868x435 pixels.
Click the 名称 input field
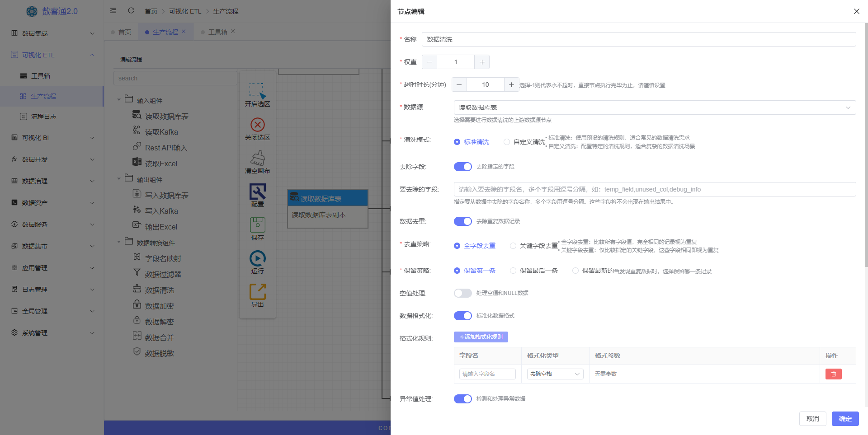point(638,39)
